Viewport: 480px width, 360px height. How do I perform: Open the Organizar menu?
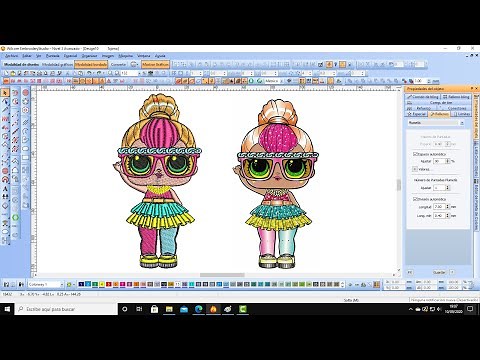pyautogui.click(x=89, y=56)
